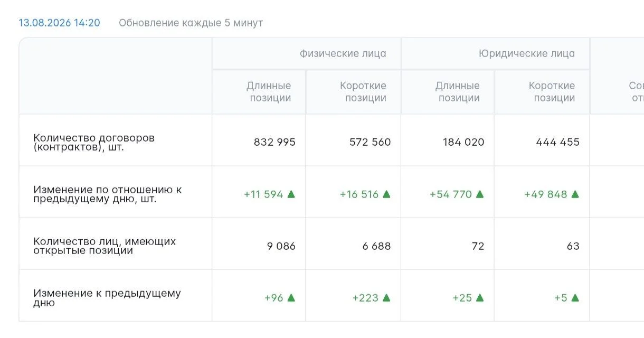Screen dimensions: 644x338
Task: Click the value 832 995
Action: (x=275, y=142)
